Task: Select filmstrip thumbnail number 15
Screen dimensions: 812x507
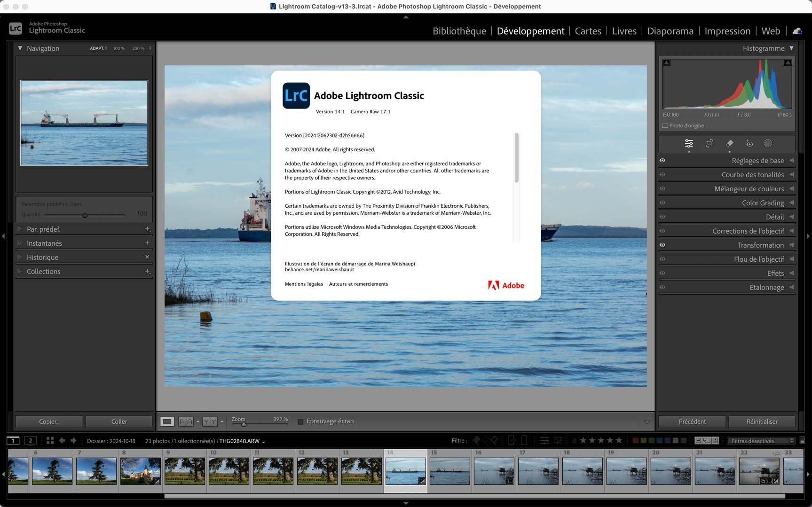Action: (450, 471)
